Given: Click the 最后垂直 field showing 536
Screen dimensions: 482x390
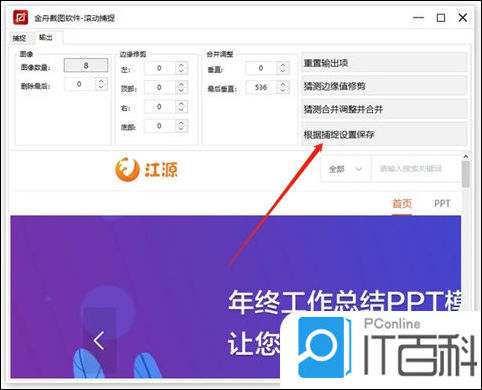Looking at the screenshot, I should pos(261,88).
